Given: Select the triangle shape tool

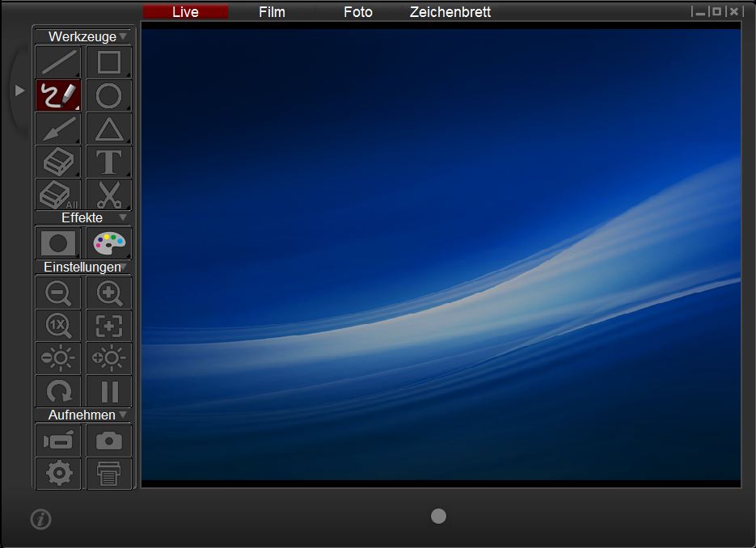Looking at the screenshot, I should (x=109, y=129).
